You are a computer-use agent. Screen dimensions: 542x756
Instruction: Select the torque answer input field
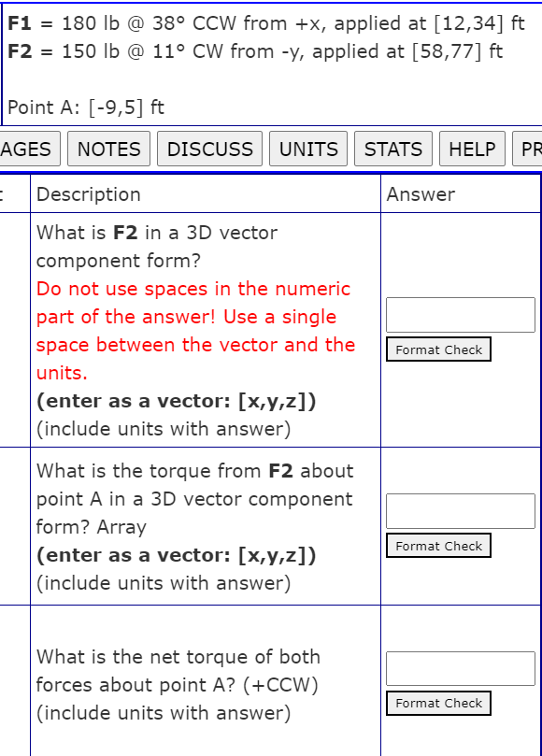pos(460,510)
